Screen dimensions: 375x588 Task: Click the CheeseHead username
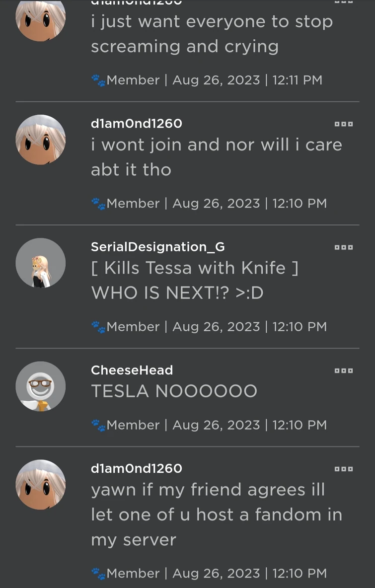[132, 370]
